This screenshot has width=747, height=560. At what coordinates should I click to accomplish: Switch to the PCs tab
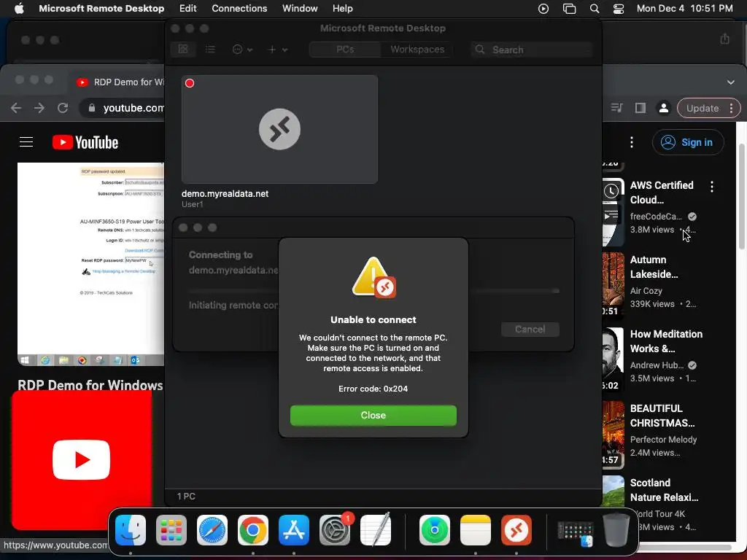345,50
